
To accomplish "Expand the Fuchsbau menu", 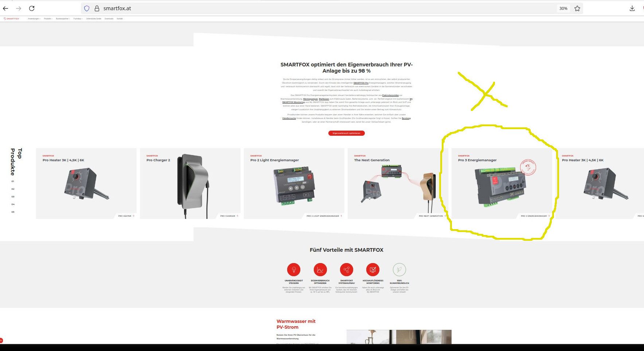I will coord(78,19).
